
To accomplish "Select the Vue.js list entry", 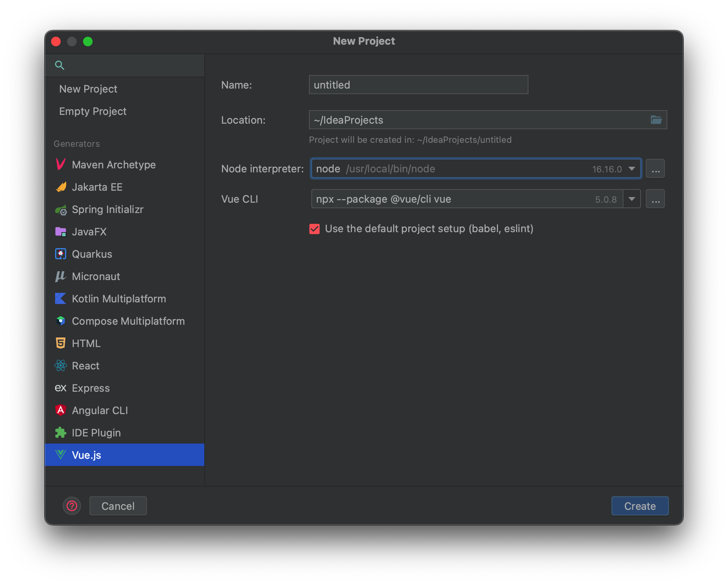I will pyautogui.click(x=125, y=455).
